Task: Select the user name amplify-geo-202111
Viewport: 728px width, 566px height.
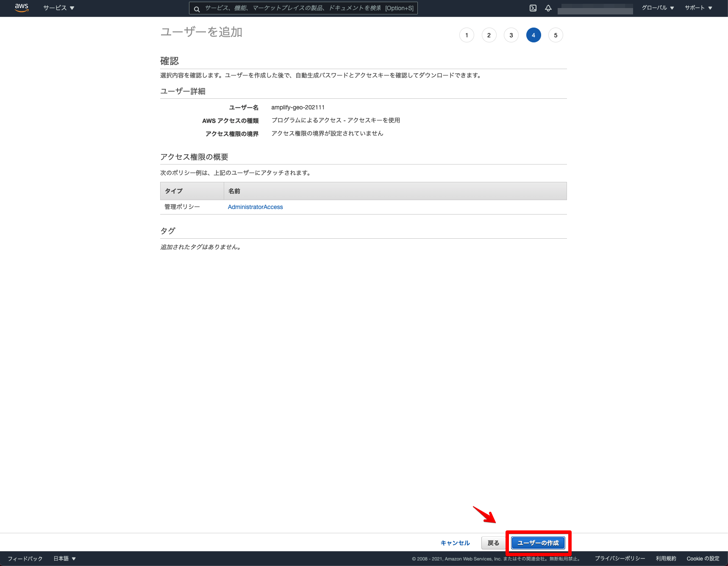Action: click(298, 107)
